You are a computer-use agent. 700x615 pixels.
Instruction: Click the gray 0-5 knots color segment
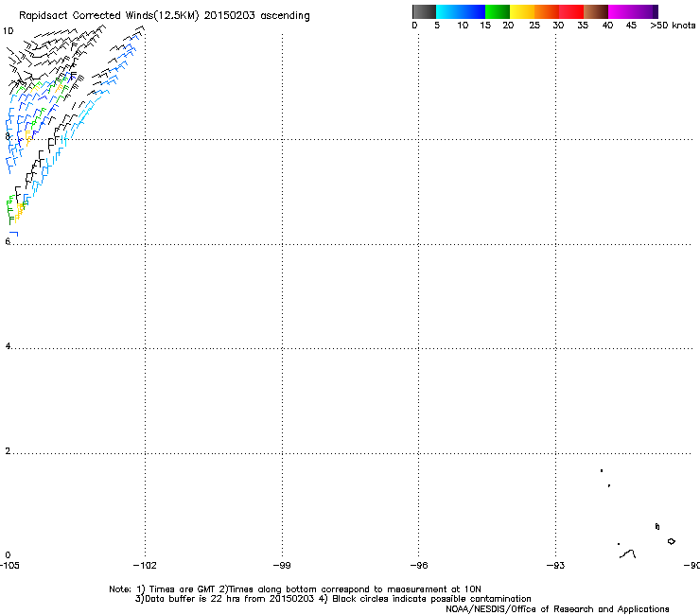424,11
